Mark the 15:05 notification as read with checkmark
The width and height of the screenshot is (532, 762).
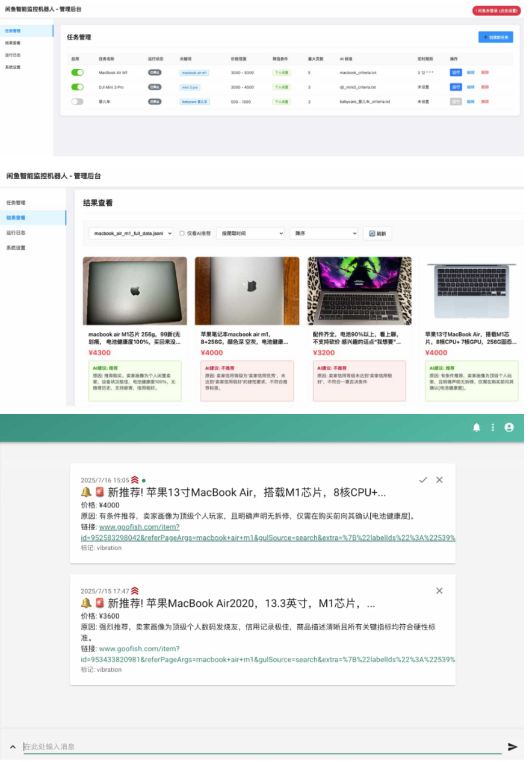(x=423, y=480)
